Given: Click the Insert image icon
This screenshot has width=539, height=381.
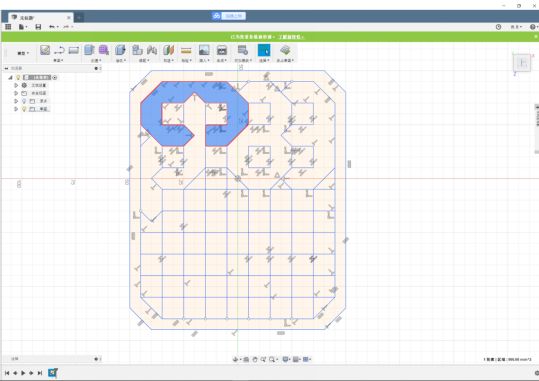Looking at the screenshot, I should (x=204, y=50).
